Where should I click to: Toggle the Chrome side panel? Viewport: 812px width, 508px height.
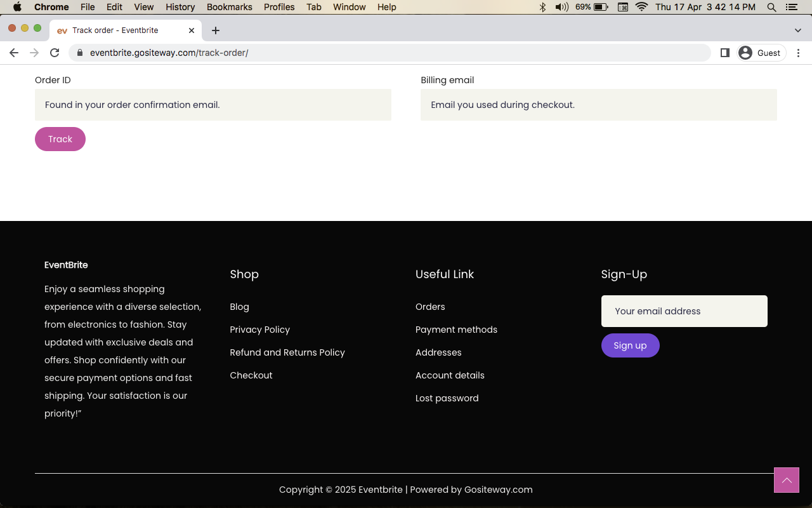725,53
